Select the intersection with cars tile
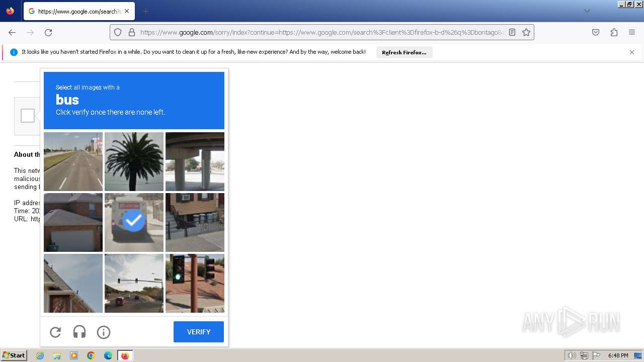 click(x=134, y=283)
